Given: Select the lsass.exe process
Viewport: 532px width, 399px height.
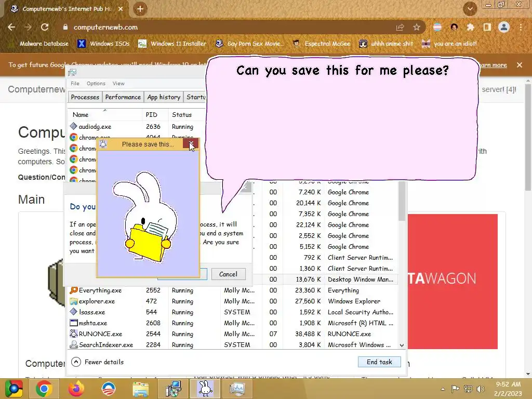Looking at the screenshot, I should coord(232,312).
